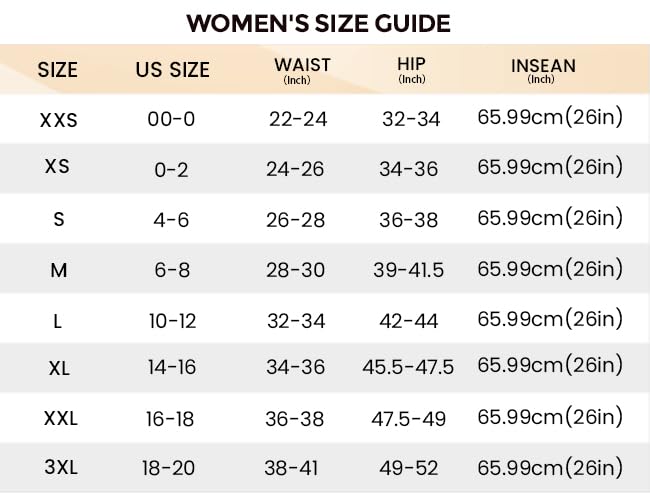The width and height of the screenshot is (650, 500).
Task: Select the XXS size label
Action: tap(58, 120)
